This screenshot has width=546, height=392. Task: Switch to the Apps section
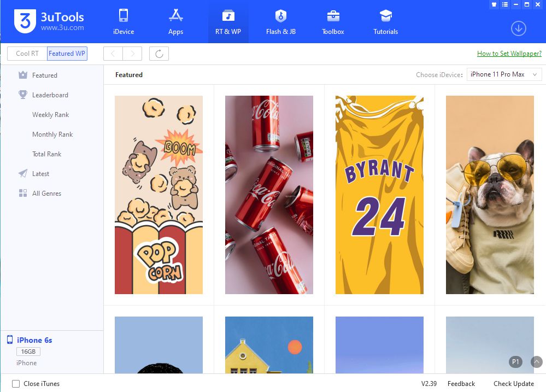(x=175, y=21)
